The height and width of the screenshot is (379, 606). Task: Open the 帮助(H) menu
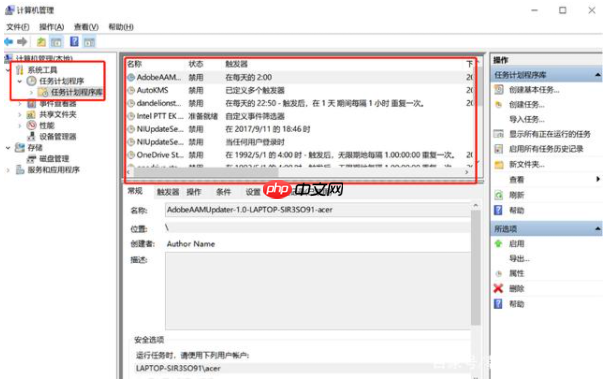[121, 27]
